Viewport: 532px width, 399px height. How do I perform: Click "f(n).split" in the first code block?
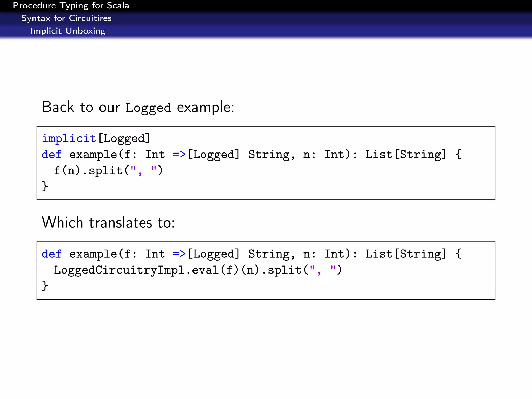point(88,171)
